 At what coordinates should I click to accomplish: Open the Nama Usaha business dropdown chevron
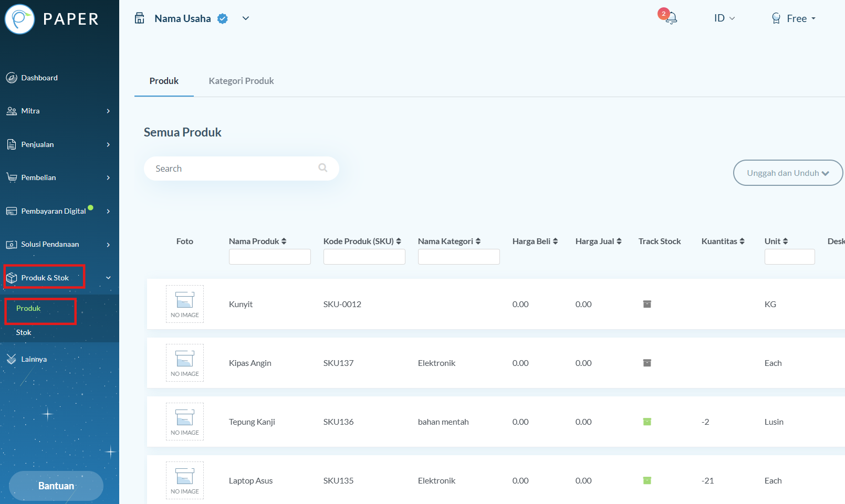point(245,18)
